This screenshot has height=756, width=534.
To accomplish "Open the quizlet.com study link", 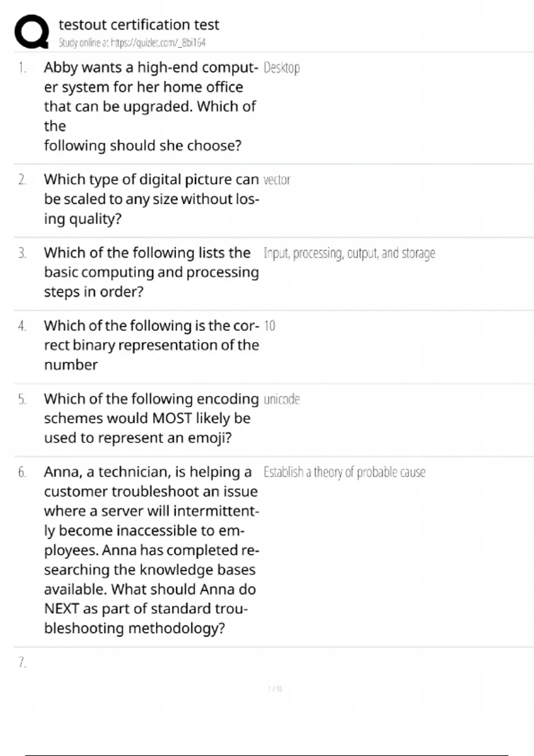I will [x=132, y=43].
